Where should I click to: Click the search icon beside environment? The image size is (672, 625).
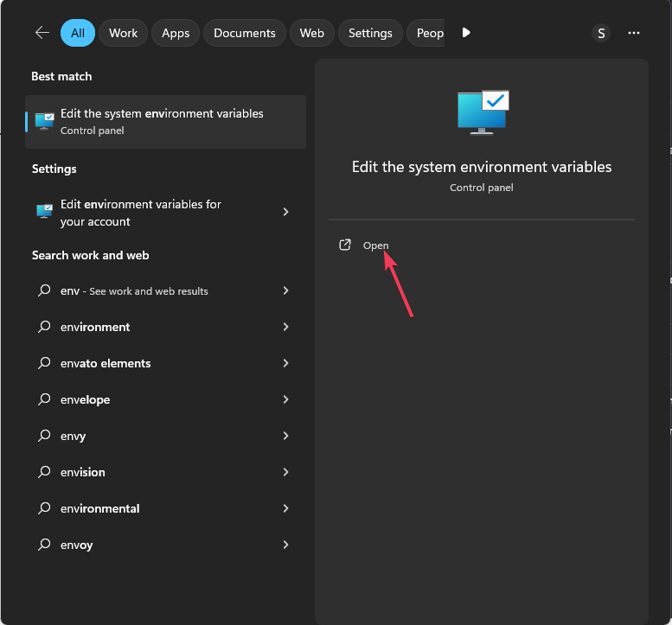(44, 327)
